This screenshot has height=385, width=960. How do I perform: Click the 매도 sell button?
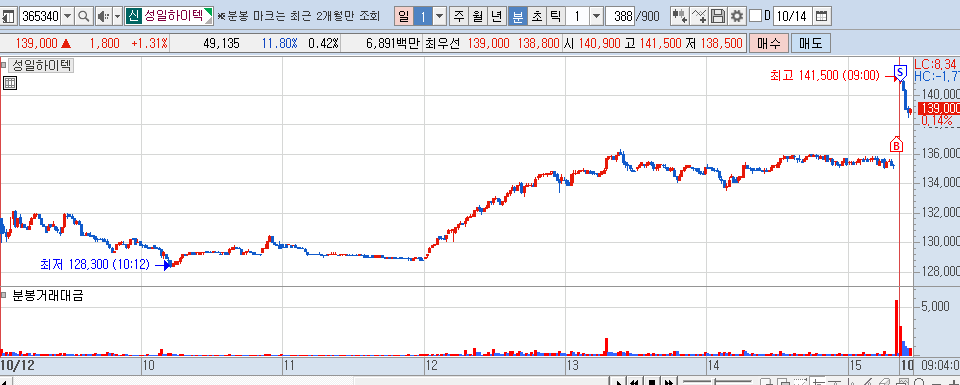tap(811, 43)
